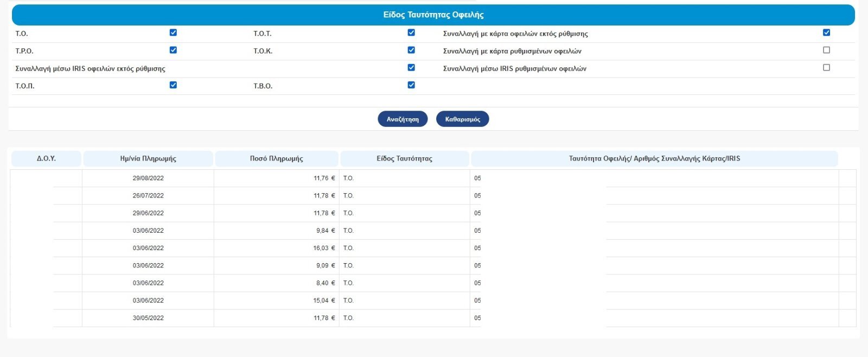868x357 pixels.
Task: Uncheck Συναλλαγή μέσω IRIS οφειλών εκτός ρύθμισης
Action: coord(411,67)
